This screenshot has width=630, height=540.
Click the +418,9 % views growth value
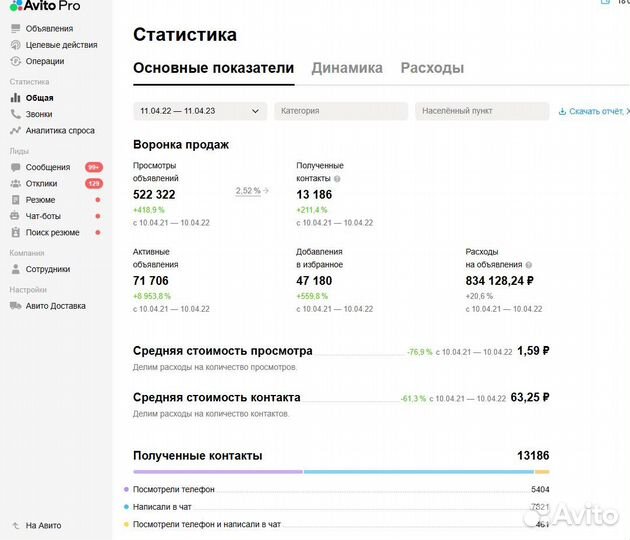(149, 210)
